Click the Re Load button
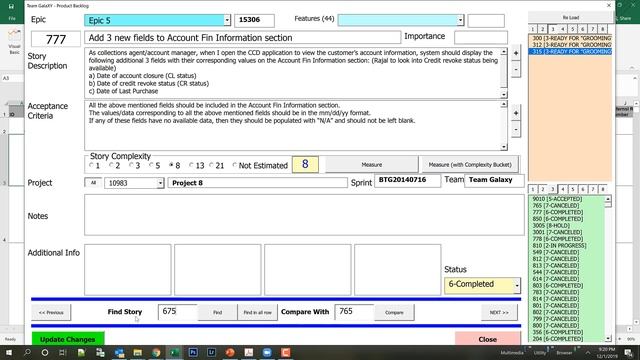 tap(571, 17)
